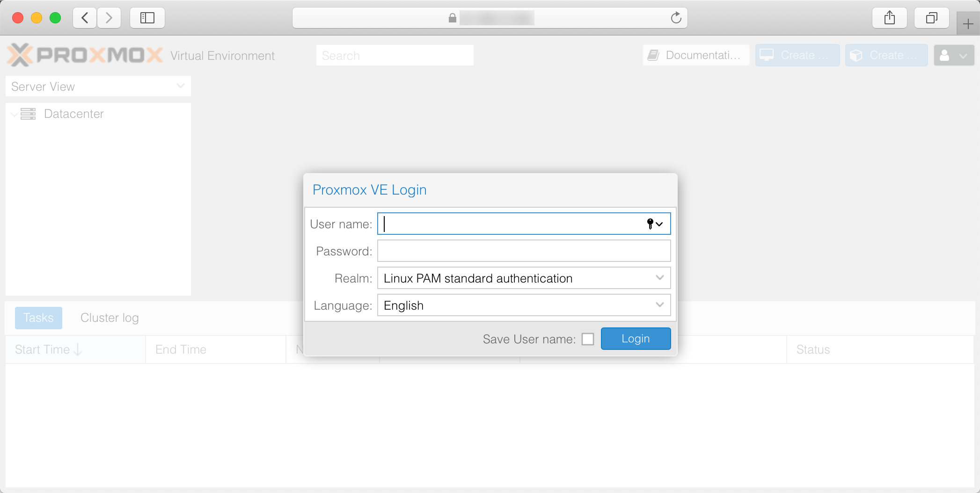Select the Tasks tab
Image resolution: width=980 pixels, height=493 pixels.
[x=38, y=318]
